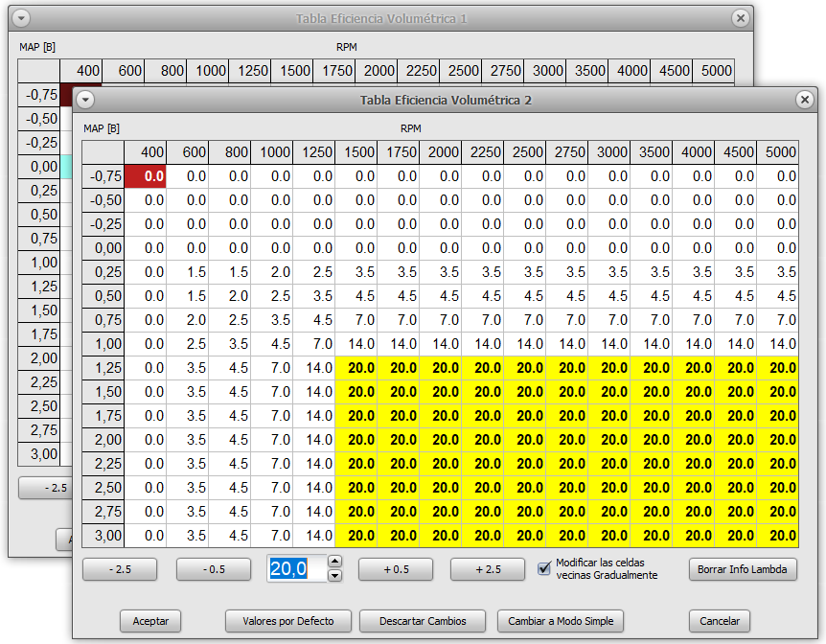Click the - 0.5 button
The width and height of the screenshot is (826, 644).
214,569
